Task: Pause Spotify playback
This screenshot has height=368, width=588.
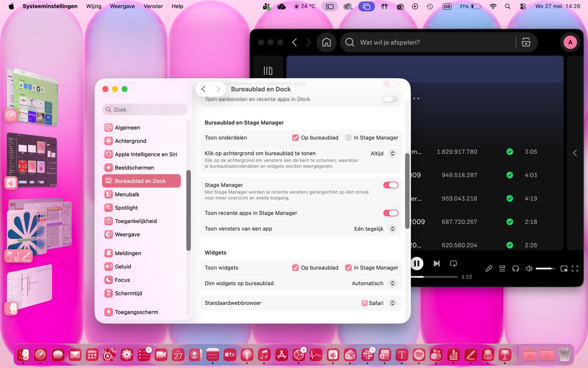Action: tap(416, 264)
